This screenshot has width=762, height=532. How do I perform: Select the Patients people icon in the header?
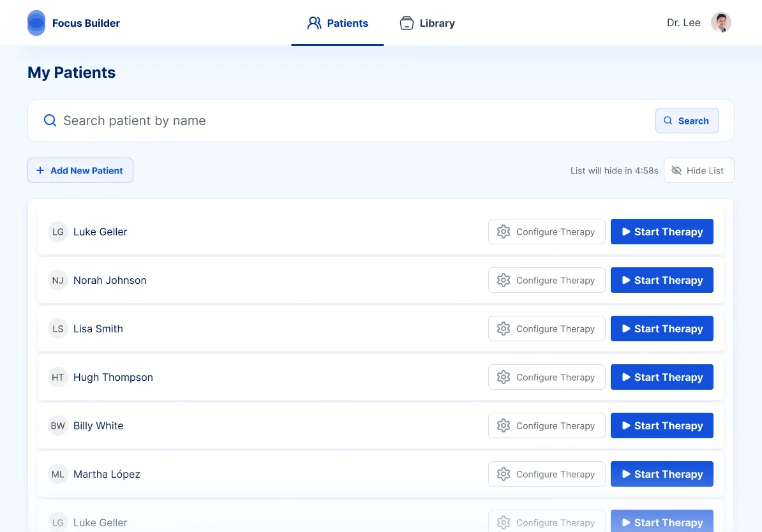pyautogui.click(x=314, y=22)
